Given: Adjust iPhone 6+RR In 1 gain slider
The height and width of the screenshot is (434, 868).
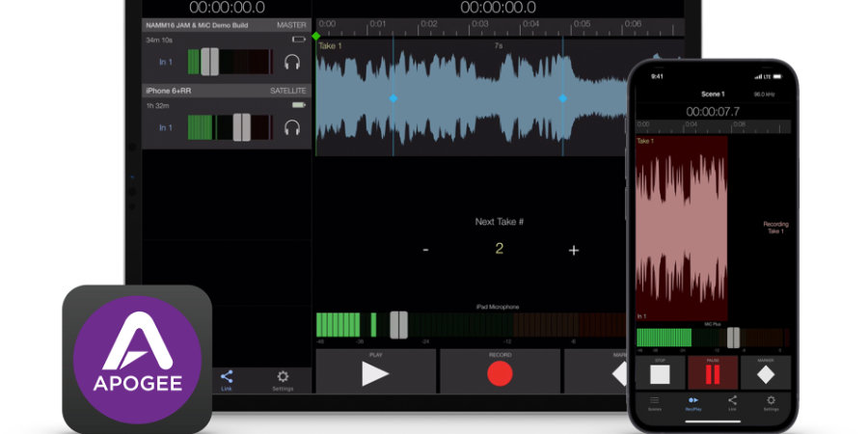Looking at the screenshot, I should (x=241, y=127).
